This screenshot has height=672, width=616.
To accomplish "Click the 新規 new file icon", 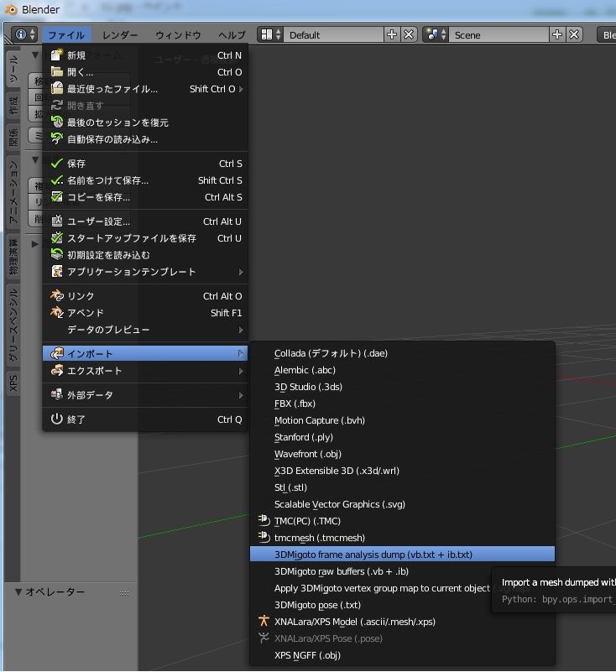I will click(x=56, y=55).
